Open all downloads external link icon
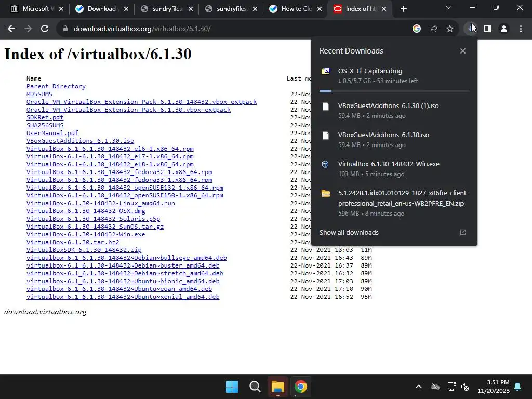 tap(463, 232)
